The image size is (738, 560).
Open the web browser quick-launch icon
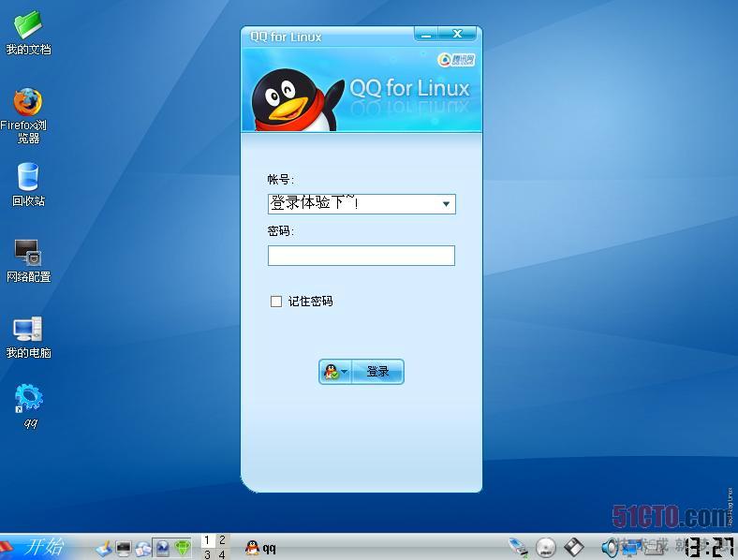point(143,548)
